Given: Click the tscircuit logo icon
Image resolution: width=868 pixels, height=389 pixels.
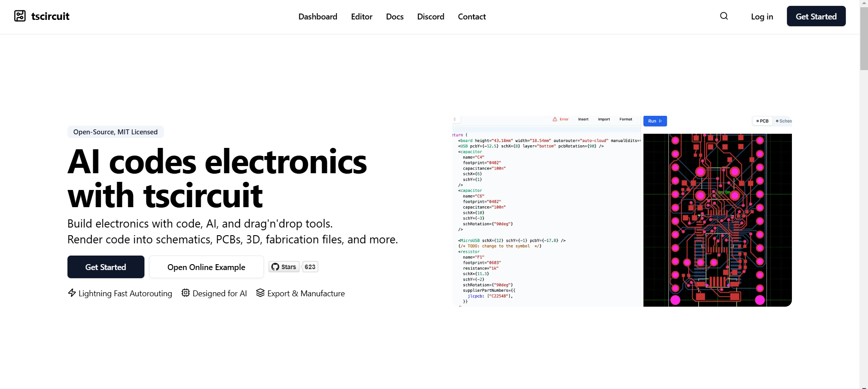Looking at the screenshot, I should (20, 16).
